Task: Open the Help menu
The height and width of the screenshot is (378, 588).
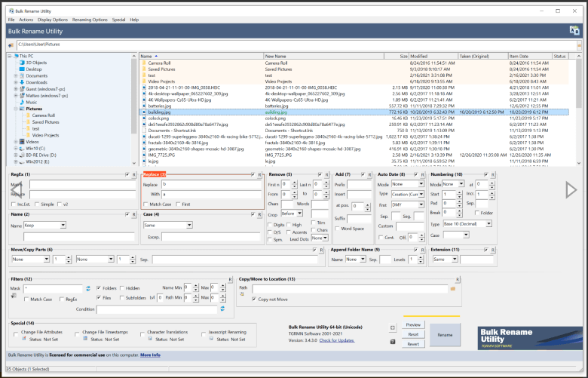Action: 134,20
